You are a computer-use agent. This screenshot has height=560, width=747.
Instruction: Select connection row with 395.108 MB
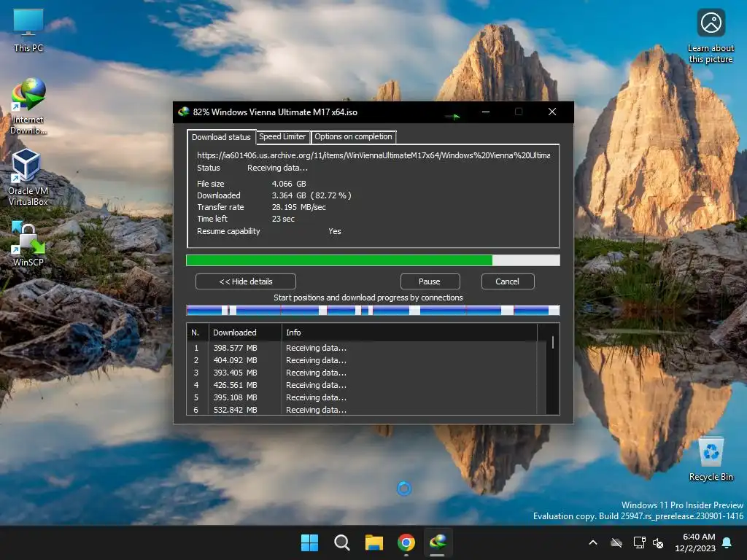[x=362, y=397]
